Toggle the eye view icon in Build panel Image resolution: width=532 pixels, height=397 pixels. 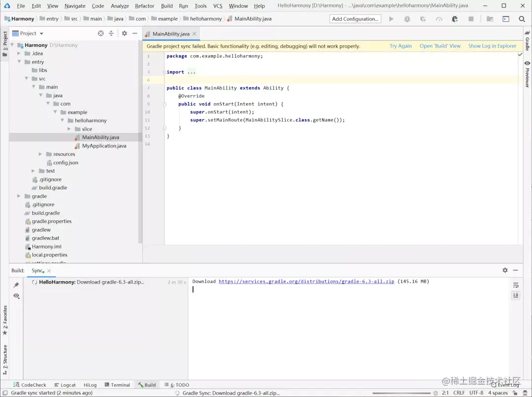click(16, 296)
